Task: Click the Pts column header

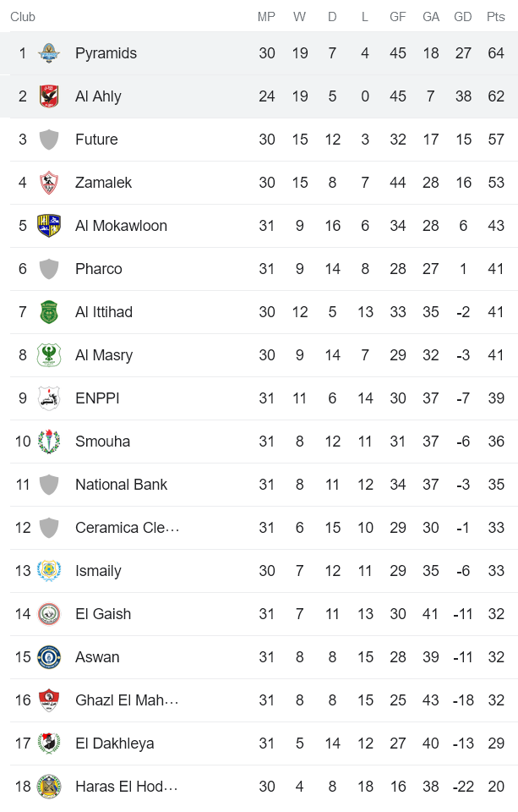Action: 496,17
